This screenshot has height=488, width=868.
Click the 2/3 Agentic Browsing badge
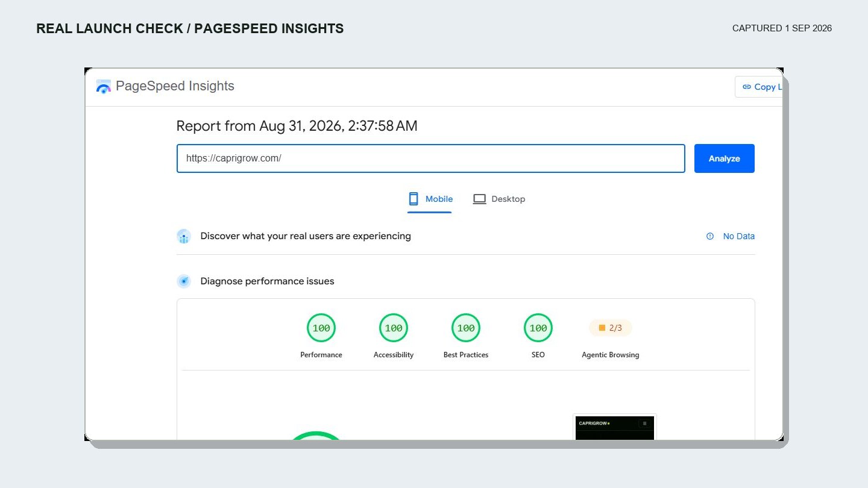pos(611,328)
